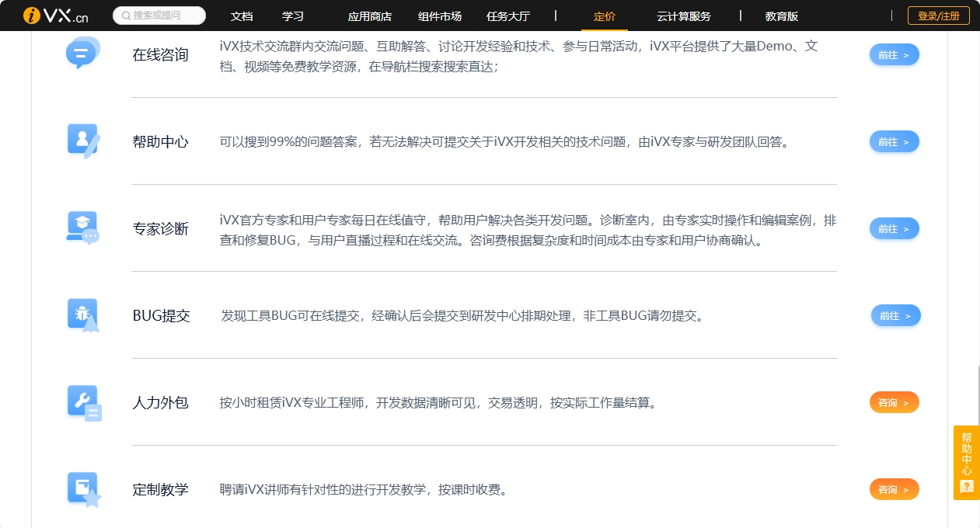The width and height of the screenshot is (980, 528).
Task: Click the 帮助中心 user-edit icon
Action: [x=83, y=141]
